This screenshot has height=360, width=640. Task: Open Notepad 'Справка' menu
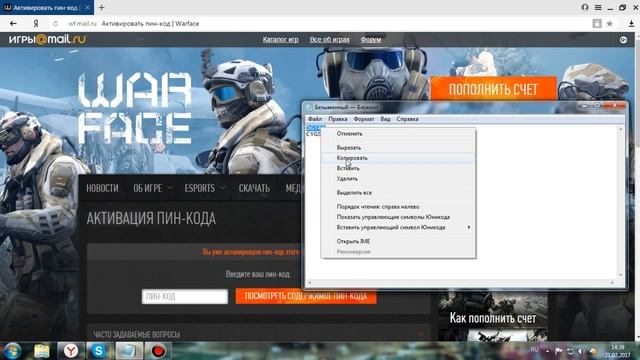(407, 119)
